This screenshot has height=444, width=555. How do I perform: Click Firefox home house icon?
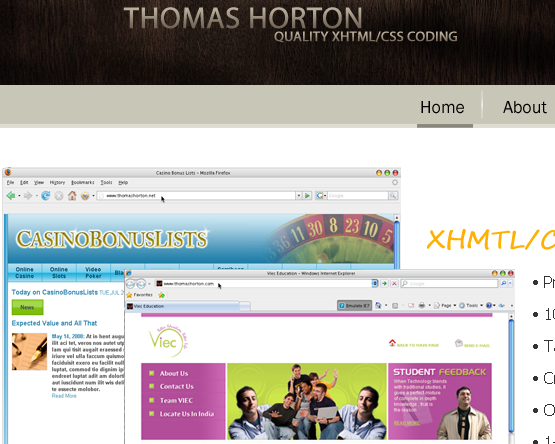72,195
